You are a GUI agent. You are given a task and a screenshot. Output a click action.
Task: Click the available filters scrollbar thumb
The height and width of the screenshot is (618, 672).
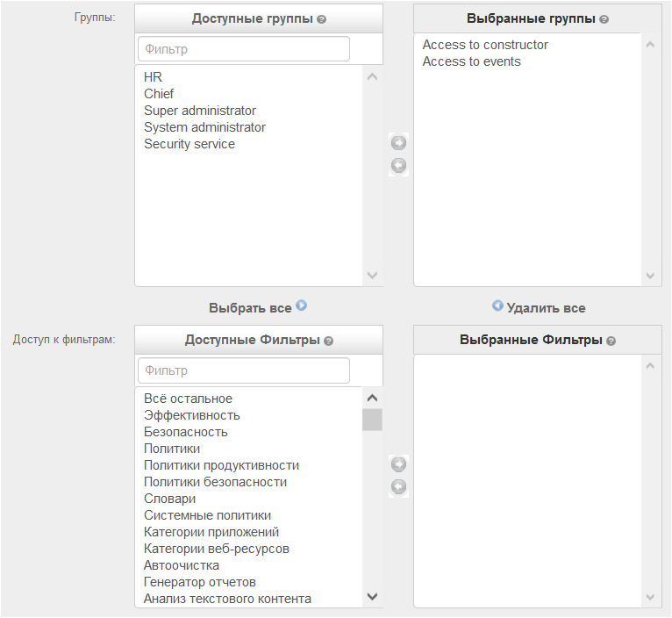(x=373, y=420)
